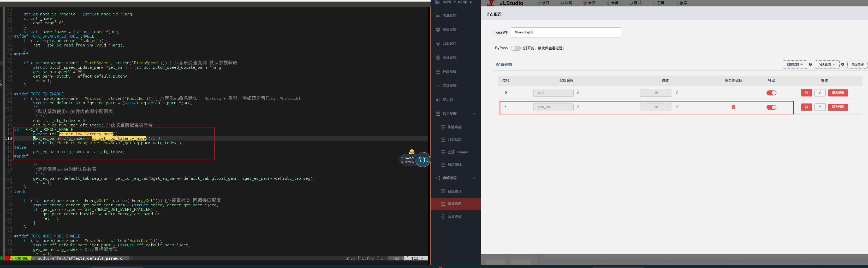Open the 项目 menu in JLStudio
Image resolution: width=868 pixels, height=268 pixels.
click(x=543, y=3)
